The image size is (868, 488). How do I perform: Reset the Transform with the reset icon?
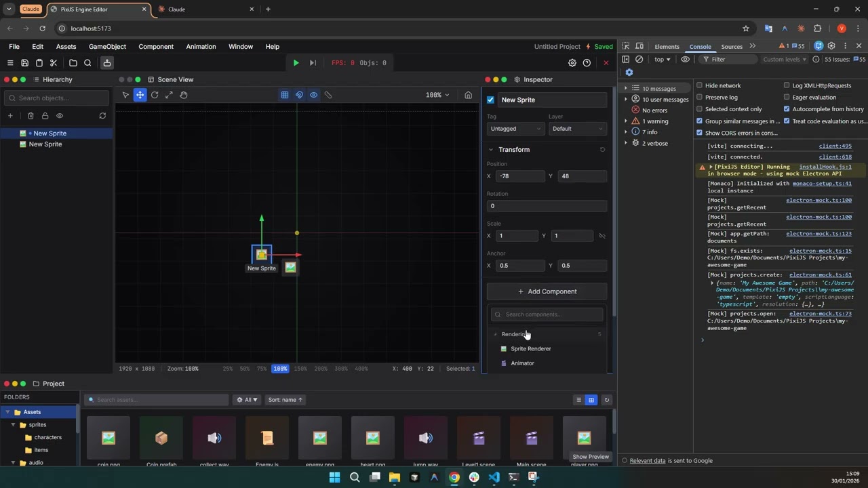[x=602, y=150]
